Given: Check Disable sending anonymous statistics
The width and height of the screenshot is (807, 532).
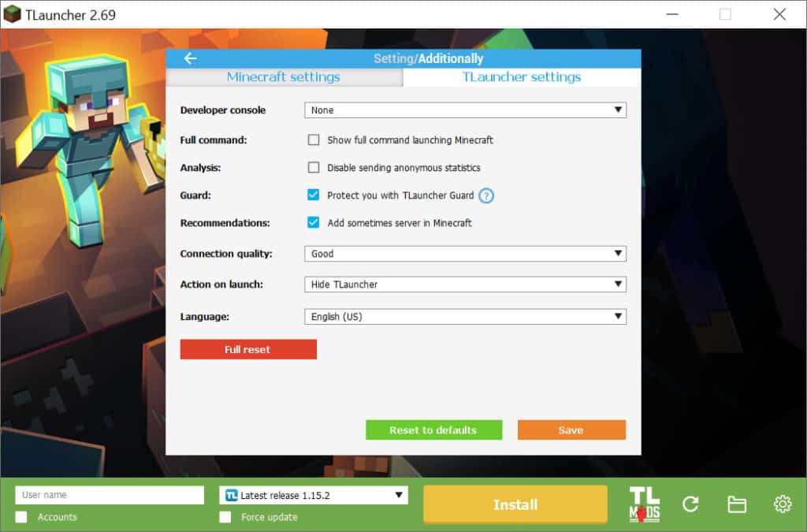Looking at the screenshot, I should click(314, 168).
